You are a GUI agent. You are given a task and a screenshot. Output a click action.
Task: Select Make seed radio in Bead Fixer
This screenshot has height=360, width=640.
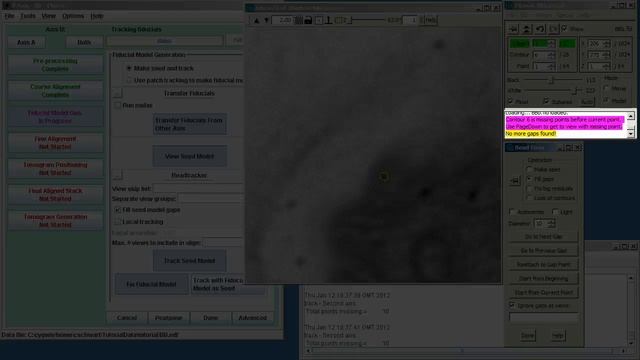(529, 169)
